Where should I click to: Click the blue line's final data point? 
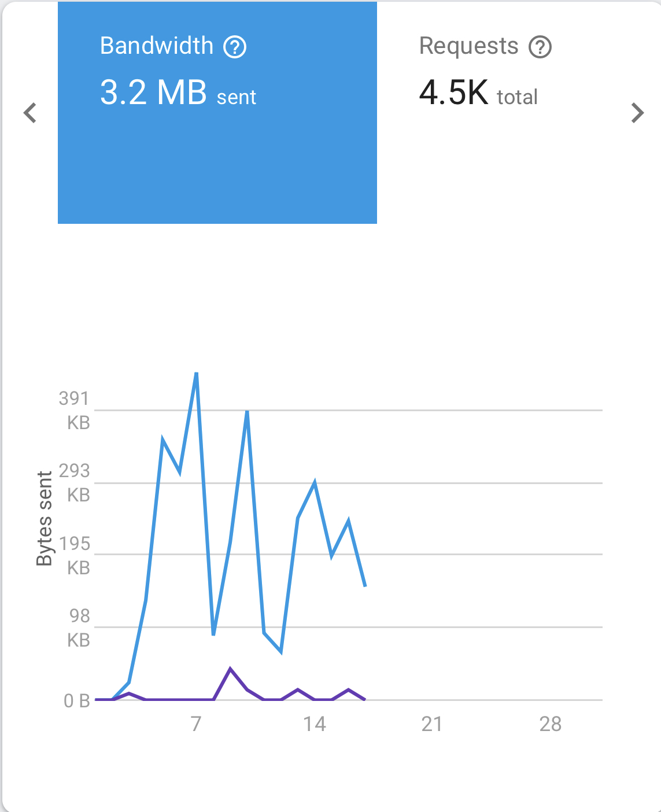pyautogui.click(x=365, y=586)
